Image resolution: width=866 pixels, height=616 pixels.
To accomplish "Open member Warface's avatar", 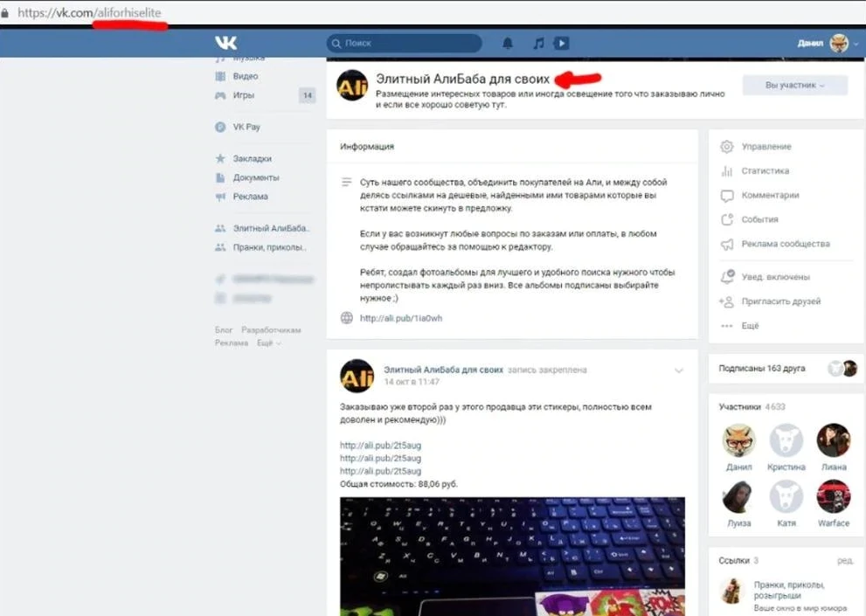I will pos(834,496).
